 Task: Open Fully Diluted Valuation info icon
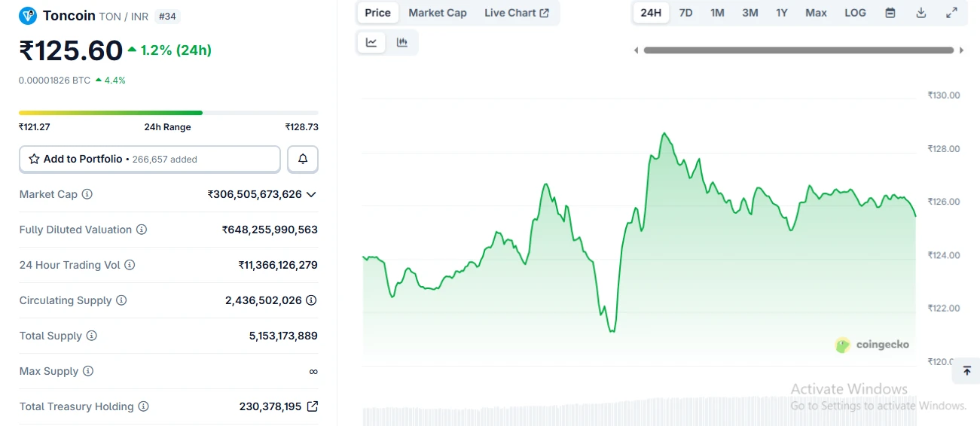point(142,230)
